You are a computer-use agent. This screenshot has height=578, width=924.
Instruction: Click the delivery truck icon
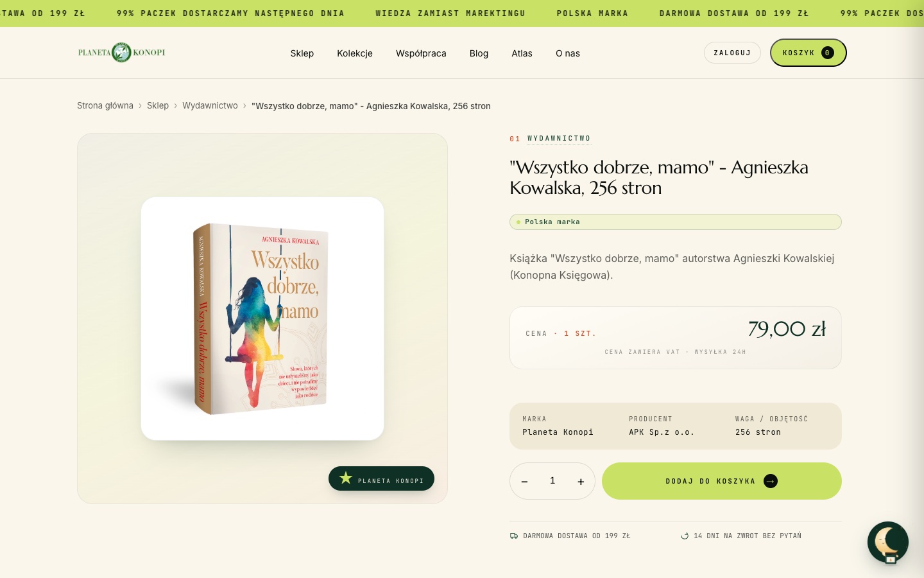point(514,536)
